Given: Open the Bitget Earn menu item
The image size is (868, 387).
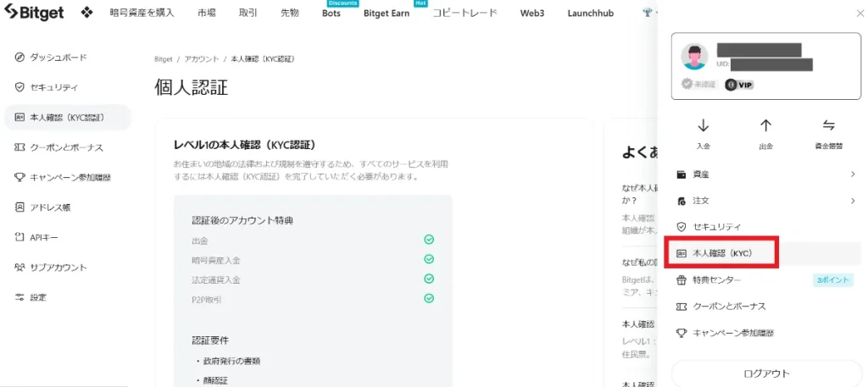Looking at the screenshot, I should pos(387,14).
